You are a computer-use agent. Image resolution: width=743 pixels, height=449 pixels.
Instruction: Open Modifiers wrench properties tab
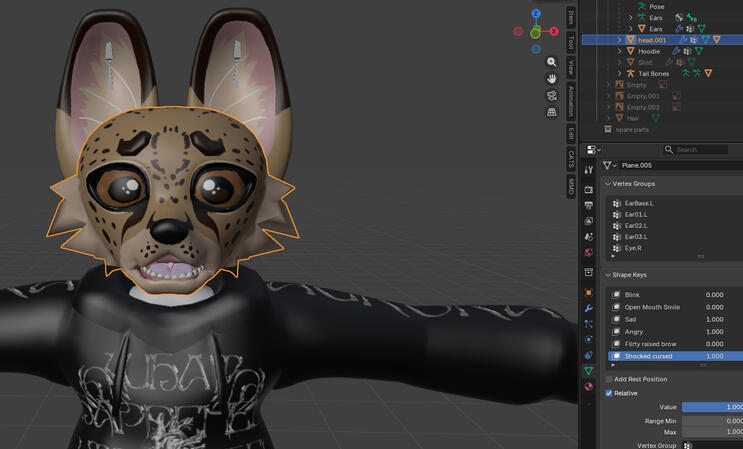(589, 308)
